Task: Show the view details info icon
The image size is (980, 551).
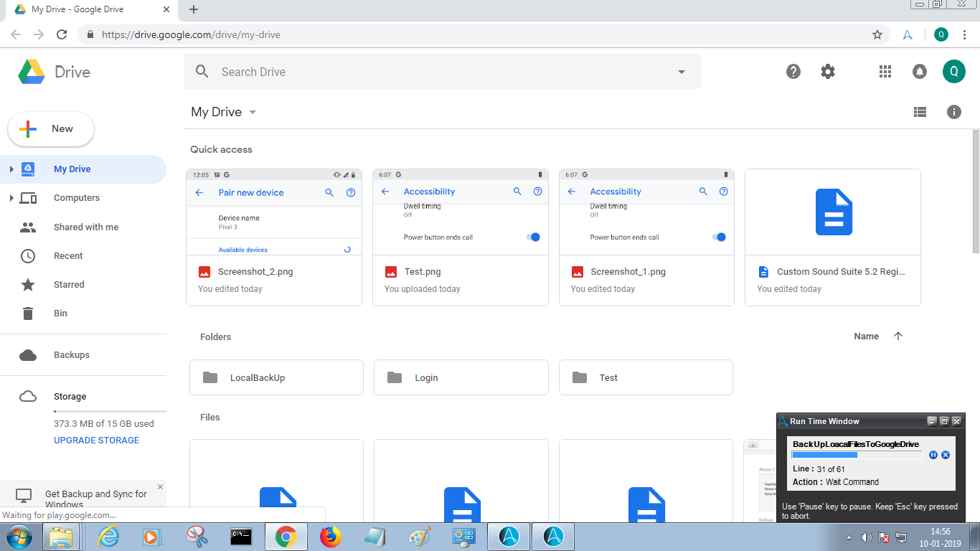Action: click(x=953, y=112)
